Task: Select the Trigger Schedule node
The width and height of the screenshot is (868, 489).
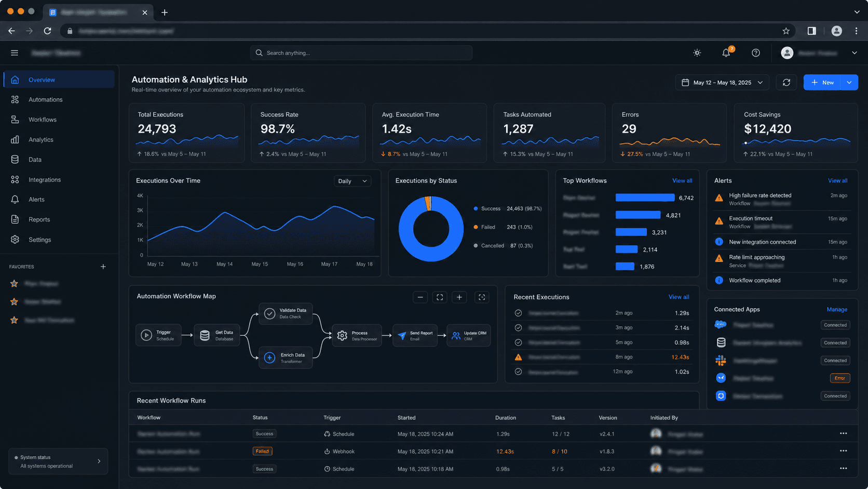Action: click(159, 335)
